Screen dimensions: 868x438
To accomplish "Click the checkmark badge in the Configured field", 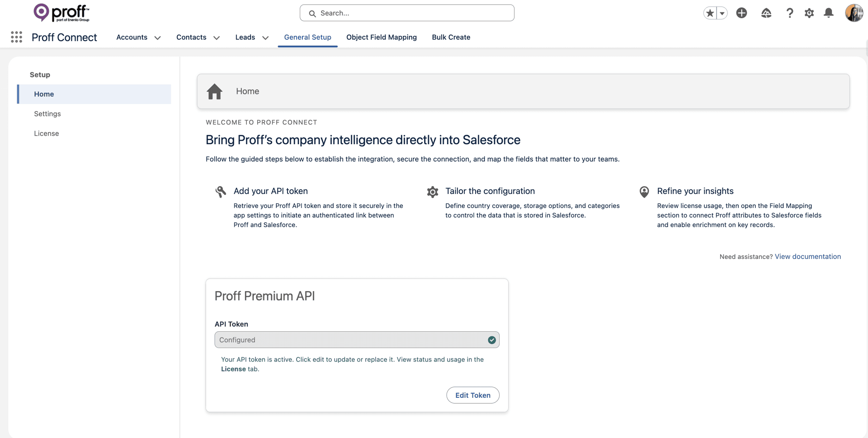I will pos(492,340).
